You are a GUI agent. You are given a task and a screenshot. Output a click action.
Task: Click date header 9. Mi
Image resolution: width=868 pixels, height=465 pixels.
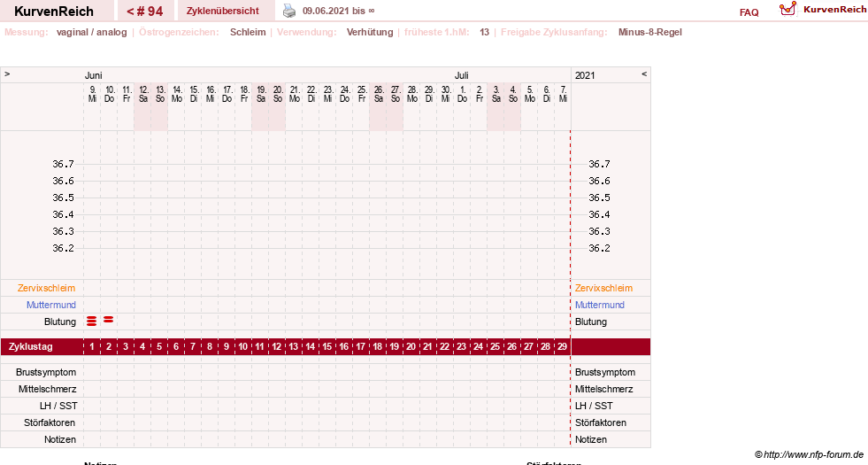coord(92,94)
